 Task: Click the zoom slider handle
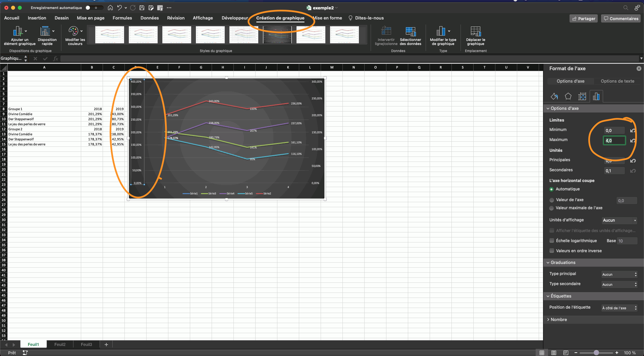tap(596, 353)
